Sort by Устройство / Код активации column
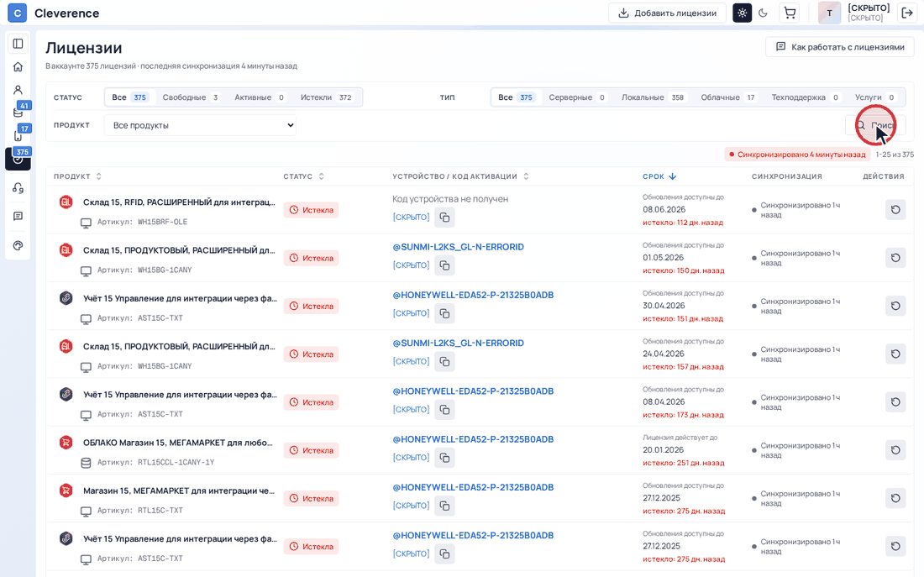Screen dimensions: 924x577 461,176
